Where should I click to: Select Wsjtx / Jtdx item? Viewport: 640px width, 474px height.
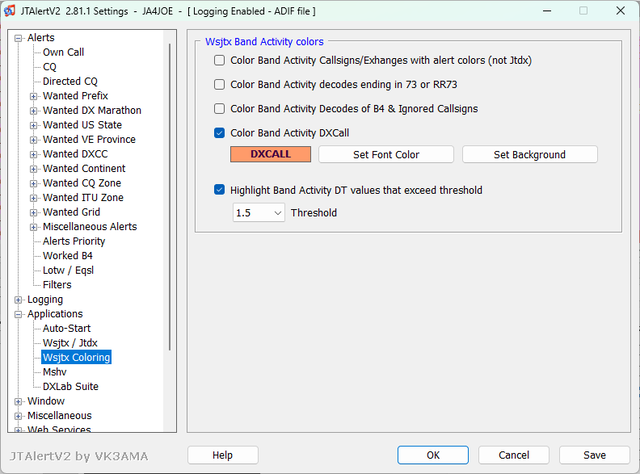pos(70,343)
